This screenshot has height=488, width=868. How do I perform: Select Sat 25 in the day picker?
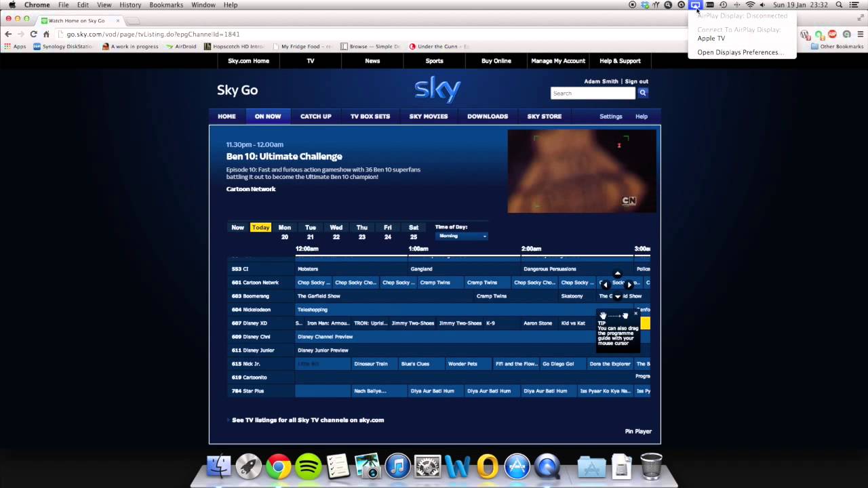tap(414, 232)
